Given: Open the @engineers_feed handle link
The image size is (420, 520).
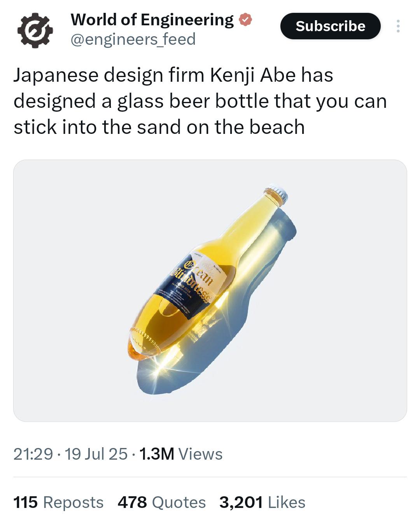Looking at the screenshot, I should pyautogui.click(x=133, y=39).
